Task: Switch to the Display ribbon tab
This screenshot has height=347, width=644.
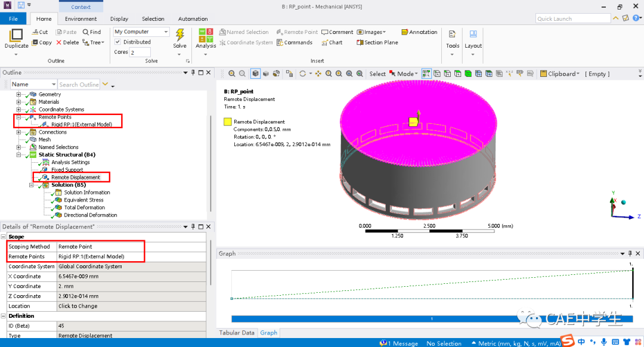Action: click(x=119, y=18)
